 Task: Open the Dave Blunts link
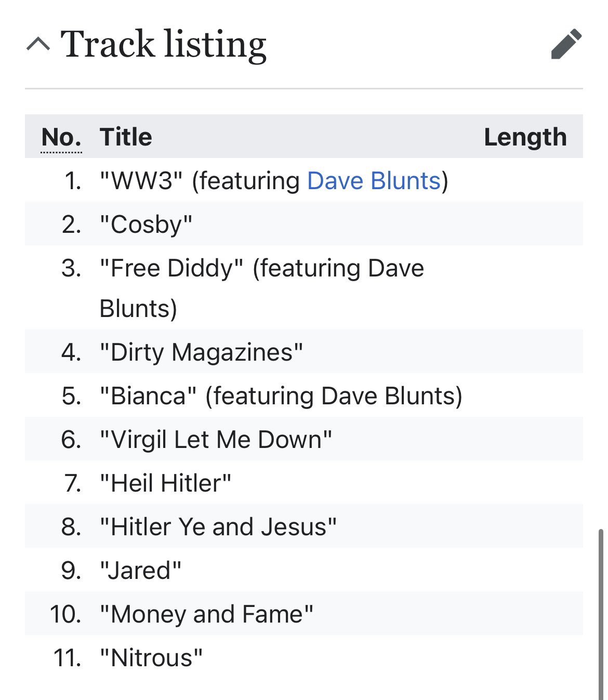[374, 181]
